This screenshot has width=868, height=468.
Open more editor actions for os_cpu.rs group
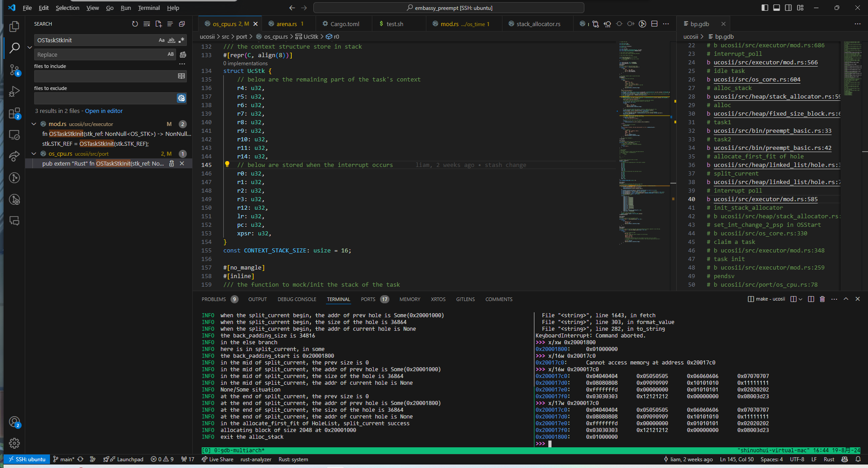[666, 24]
